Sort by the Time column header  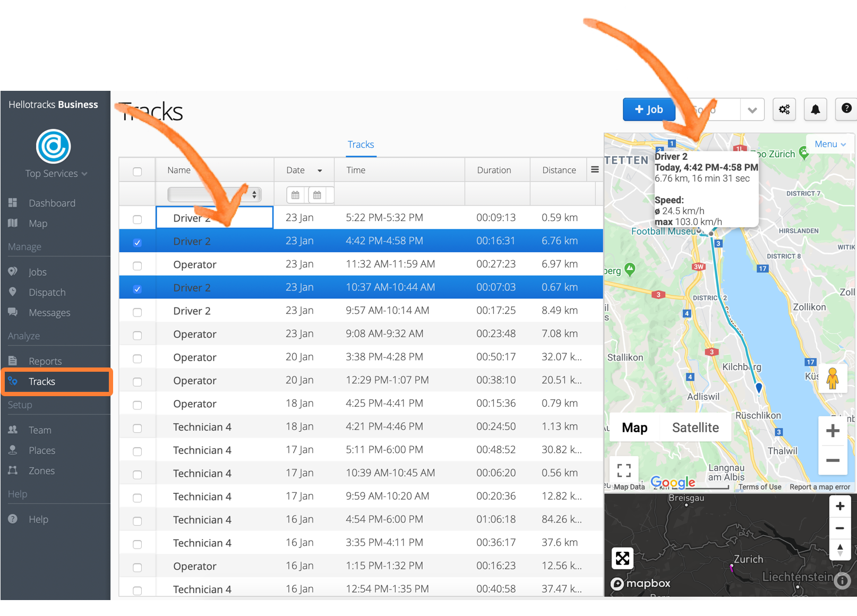click(399, 170)
